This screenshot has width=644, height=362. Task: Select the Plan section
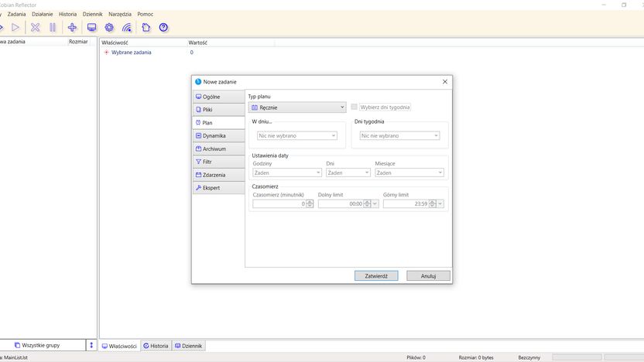219,123
